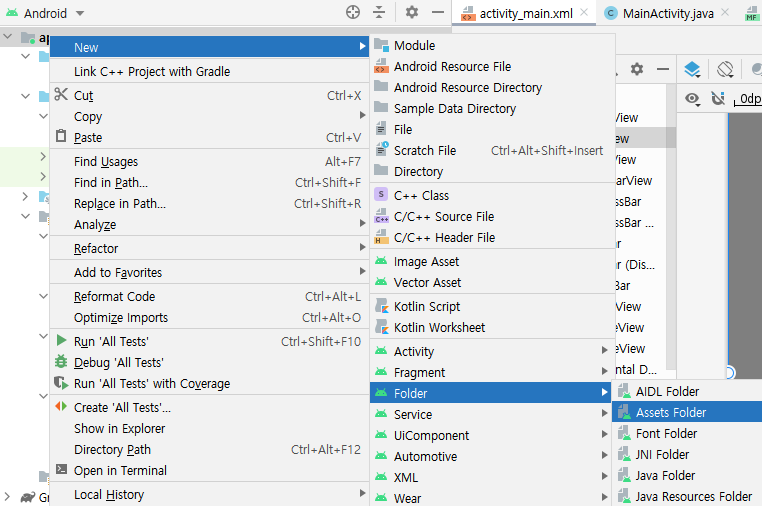Close the MainActivity.java tab
This screenshot has height=506, width=762.
(x=725, y=12)
